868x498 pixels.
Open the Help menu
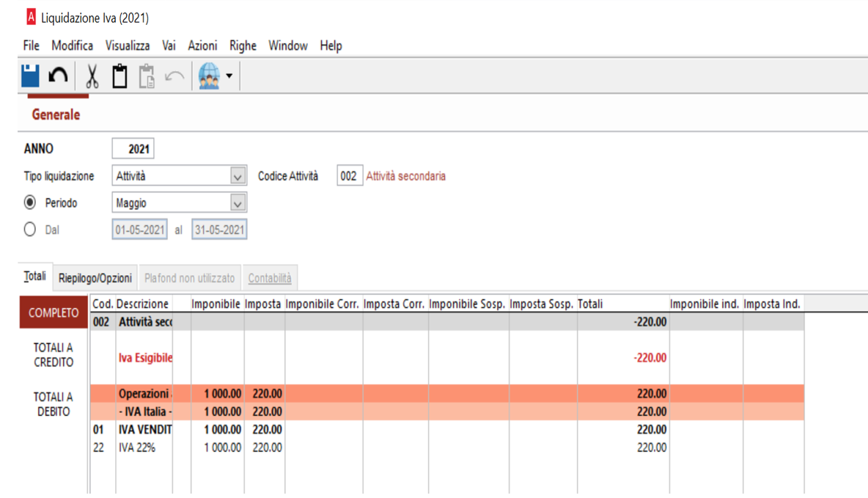click(x=331, y=45)
